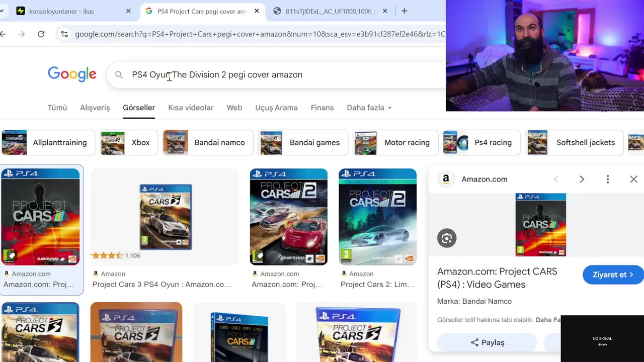The height and width of the screenshot is (362, 644).
Task: Go back with the browser back arrow
Action: point(3,34)
